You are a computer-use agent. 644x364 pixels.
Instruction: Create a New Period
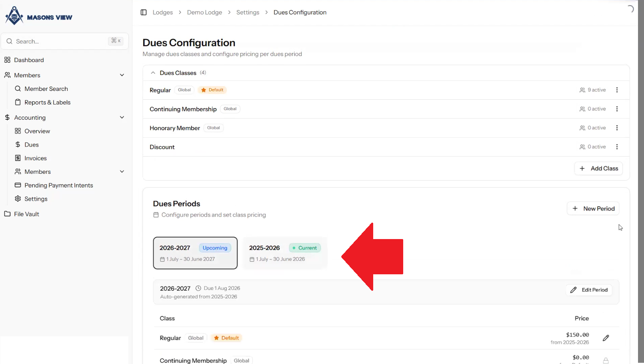click(593, 209)
